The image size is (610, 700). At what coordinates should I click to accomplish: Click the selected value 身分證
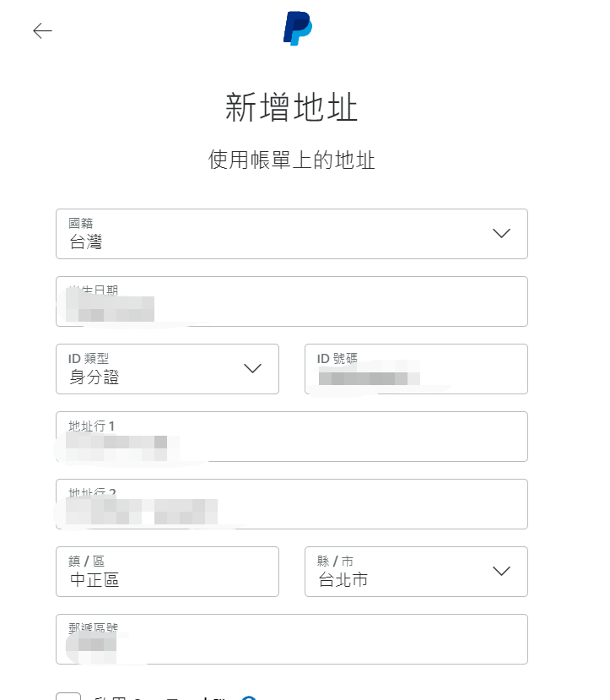point(94,378)
